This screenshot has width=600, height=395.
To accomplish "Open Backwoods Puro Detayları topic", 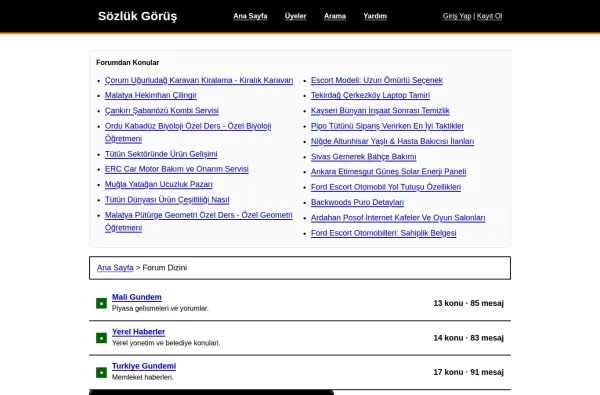I will pos(357,202).
